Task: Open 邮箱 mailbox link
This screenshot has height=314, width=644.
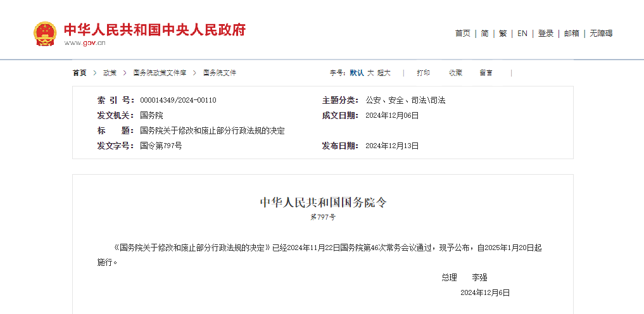Action: pyautogui.click(x=571, y=34)
